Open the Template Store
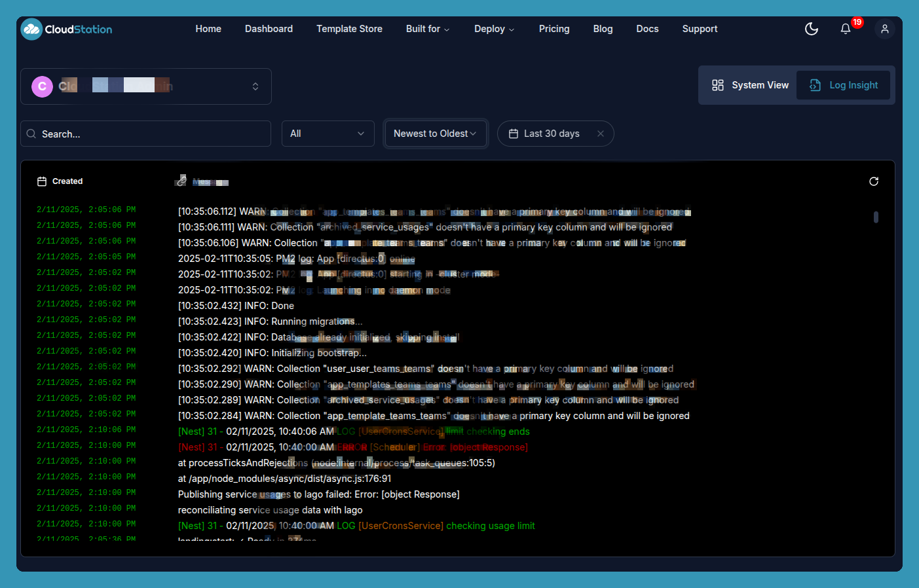The width and height of the screenshot is (919, 588). [x=349, y=29]
